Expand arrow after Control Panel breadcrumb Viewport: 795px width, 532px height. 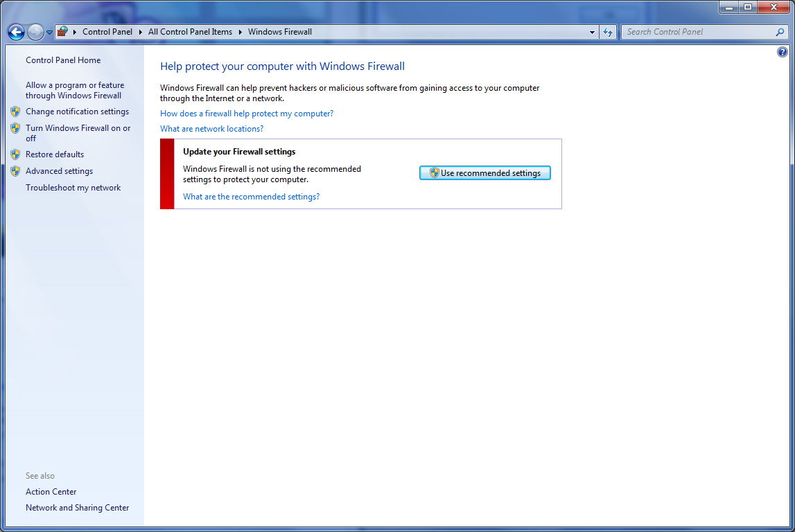[141, 32]
